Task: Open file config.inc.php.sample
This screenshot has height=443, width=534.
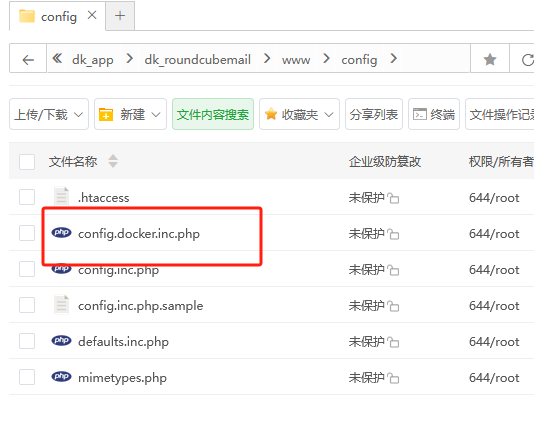Action: 140,306
